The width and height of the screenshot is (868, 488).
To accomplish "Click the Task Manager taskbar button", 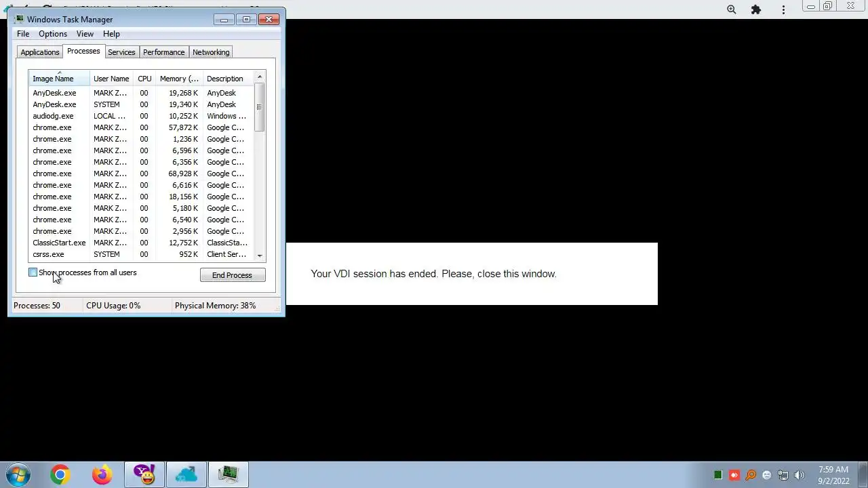I will tap(229, 474).
